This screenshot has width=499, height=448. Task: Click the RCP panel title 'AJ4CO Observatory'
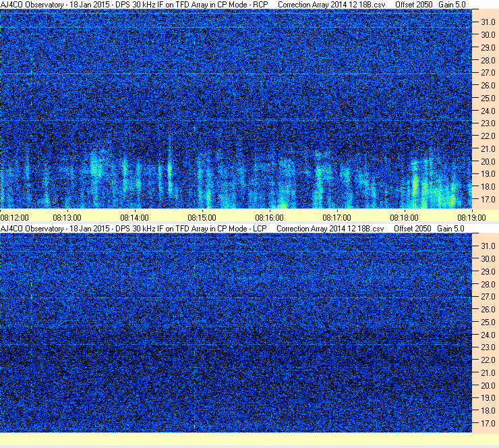[x=32, y=5]
